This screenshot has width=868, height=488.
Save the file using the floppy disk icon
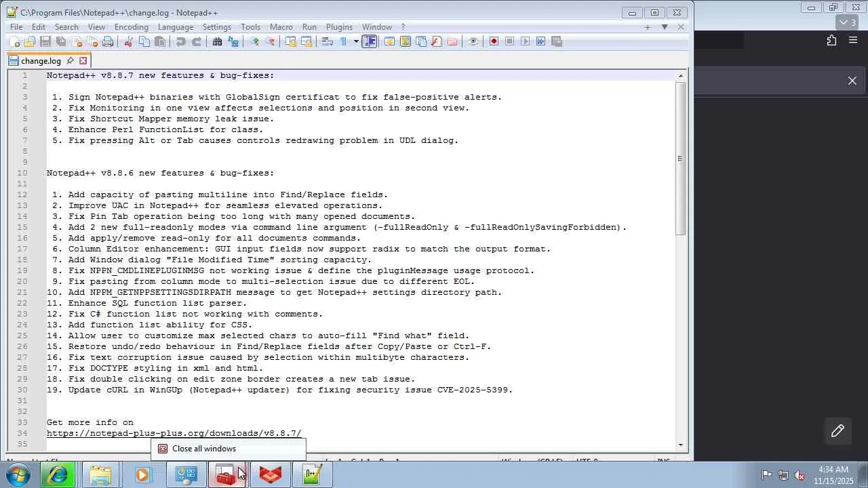point(45,41)
